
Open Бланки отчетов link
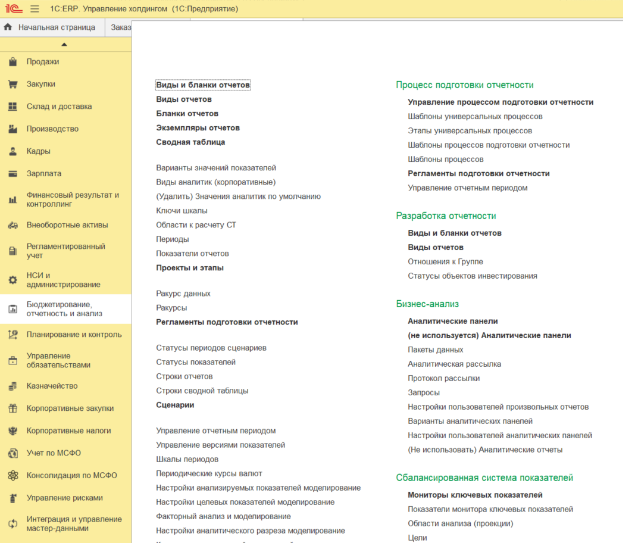click(x=187, y=113)
